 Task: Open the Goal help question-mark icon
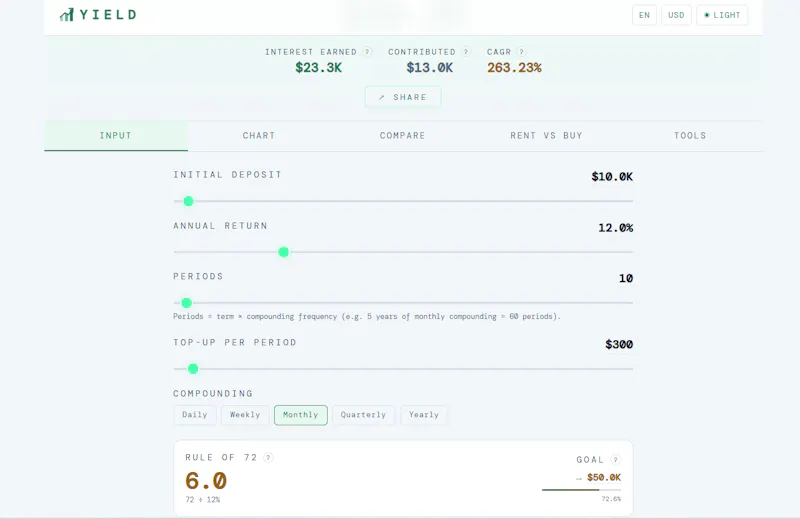click(615, 459)
